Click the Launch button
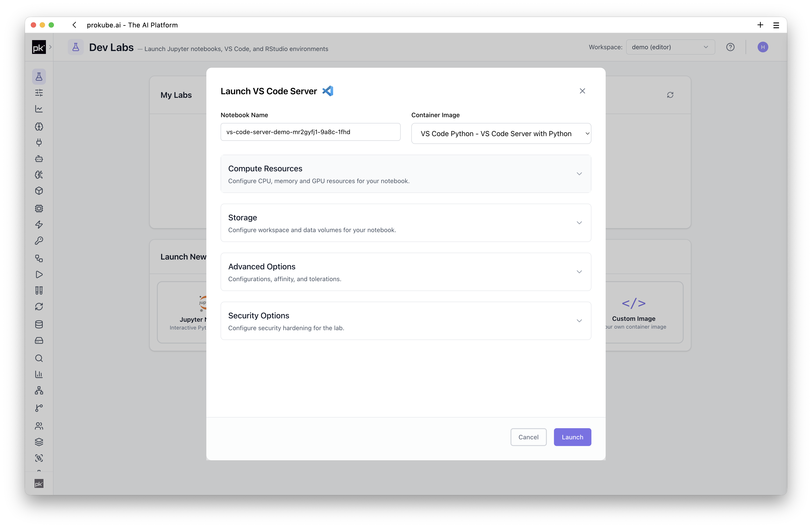 tap(572, 437)
